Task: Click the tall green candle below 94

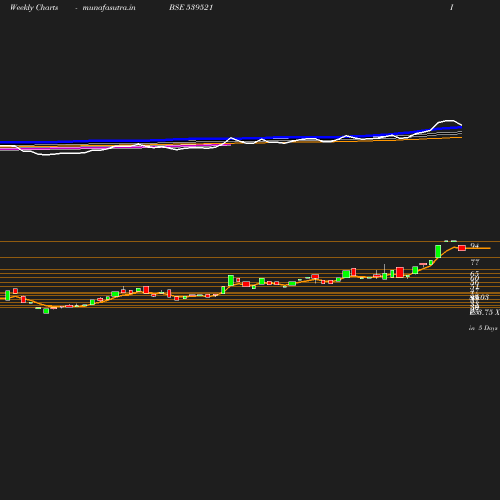Action: pos(438,251)
